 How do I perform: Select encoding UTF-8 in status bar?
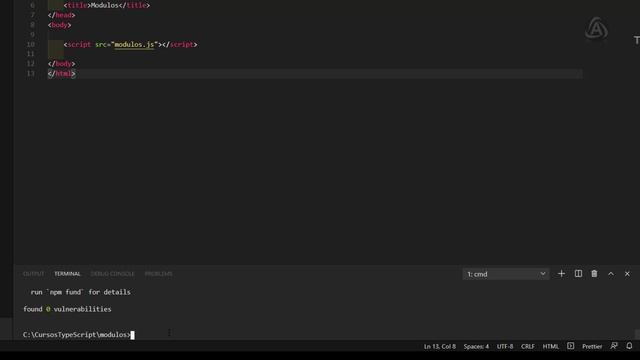505,346
